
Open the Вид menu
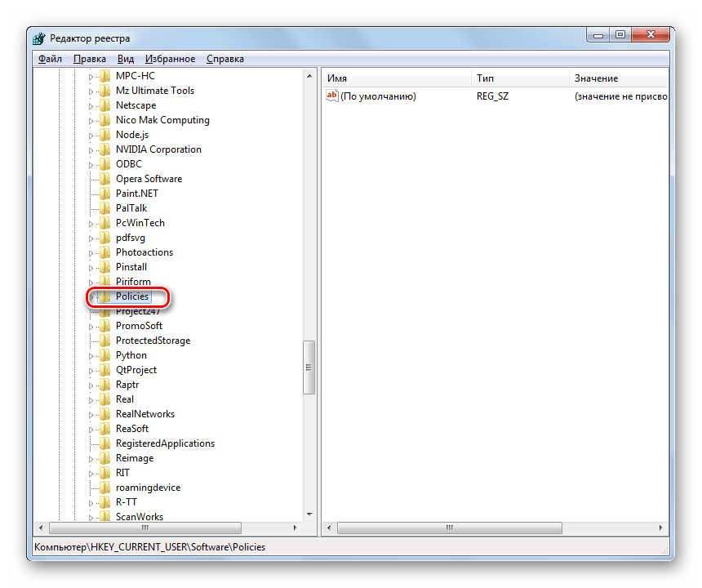[x=126, y=59]
